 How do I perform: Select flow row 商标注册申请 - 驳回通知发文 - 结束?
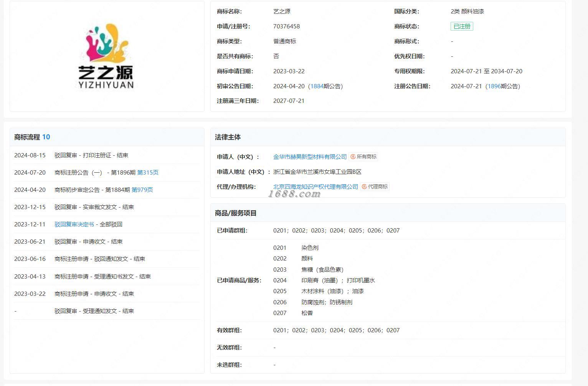coord(100,259)
